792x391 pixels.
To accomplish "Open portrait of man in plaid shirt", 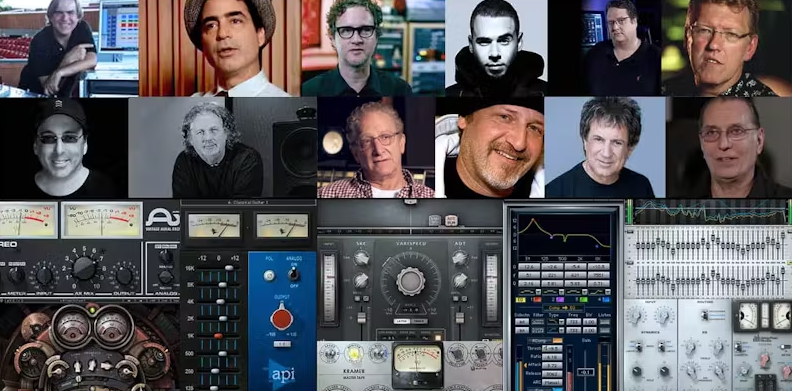I will click(x=376, y=148).
